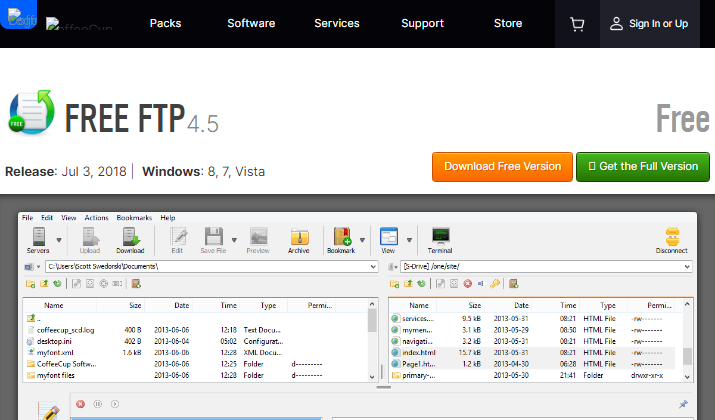Image resolution: width=715 pixels, height=420 pixels.
Task: Refresh the remote pane file list
Action: coord(421,284)
